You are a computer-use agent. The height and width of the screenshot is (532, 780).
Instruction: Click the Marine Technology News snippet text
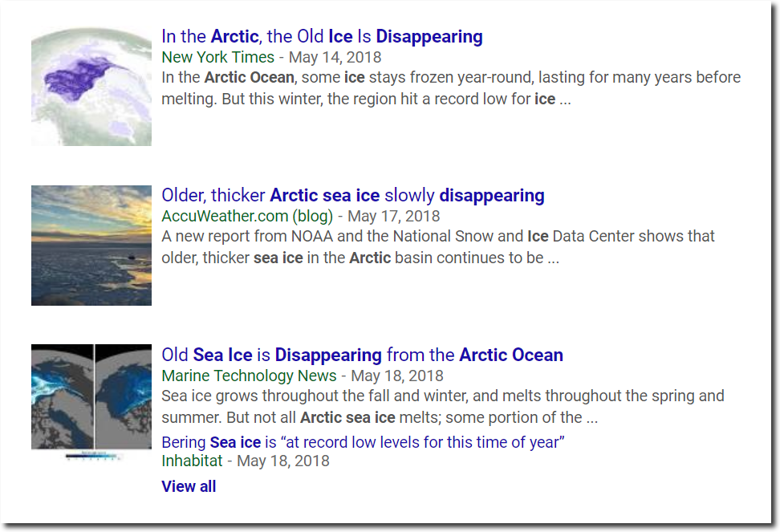pyautogui.click(x=443, y=407)
